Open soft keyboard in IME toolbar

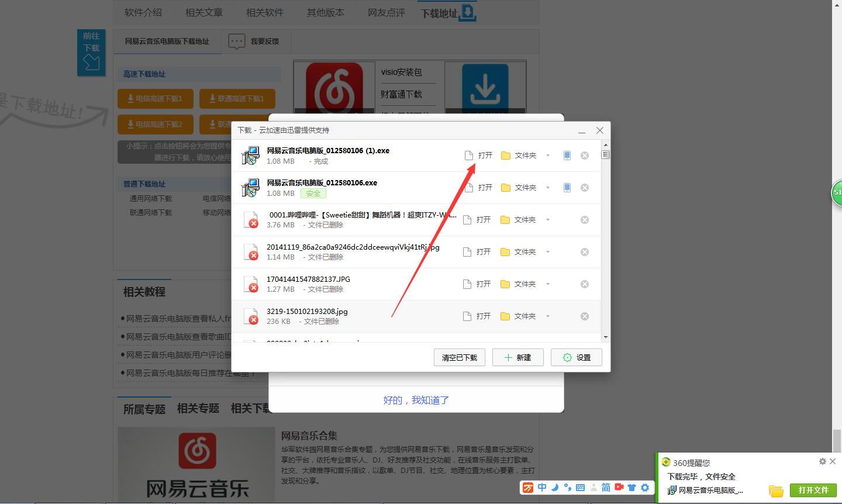click(x=580, y=487)
